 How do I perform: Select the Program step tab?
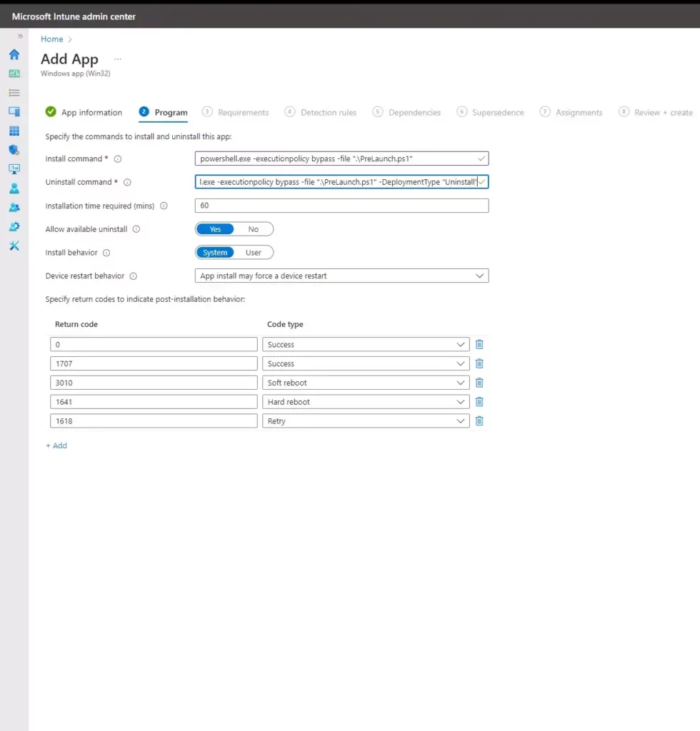click(x=164, y=112)
